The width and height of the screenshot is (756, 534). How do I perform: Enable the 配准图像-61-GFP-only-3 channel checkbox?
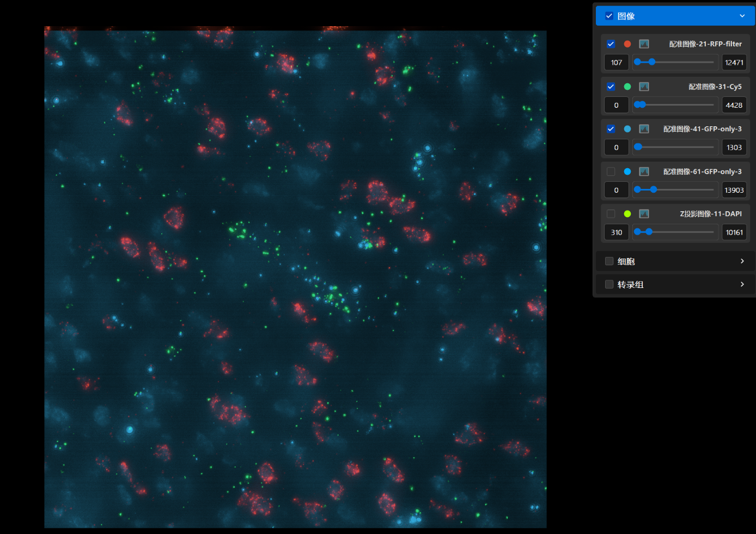[x=611, y=171]
